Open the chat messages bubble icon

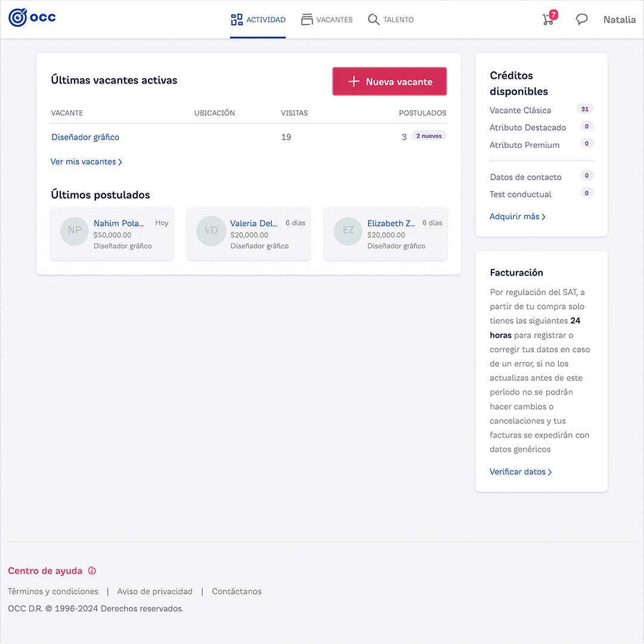coord(581,20)
